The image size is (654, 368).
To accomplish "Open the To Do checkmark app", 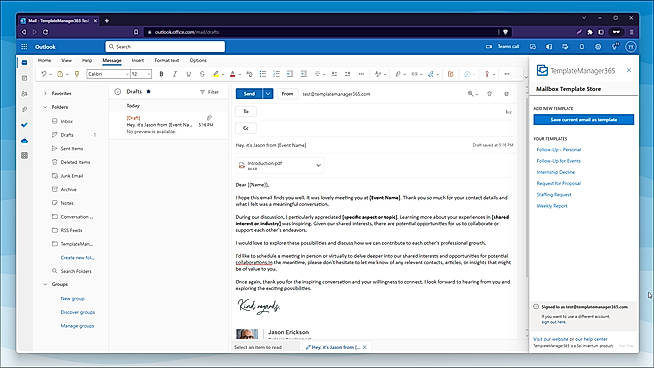I will pos(25,125).
